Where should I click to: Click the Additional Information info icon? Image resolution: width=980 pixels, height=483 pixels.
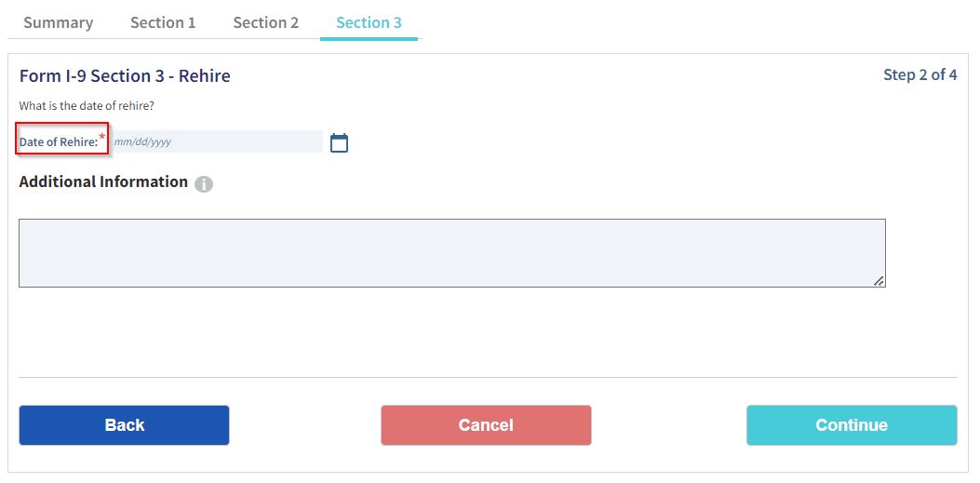(204, 184)
